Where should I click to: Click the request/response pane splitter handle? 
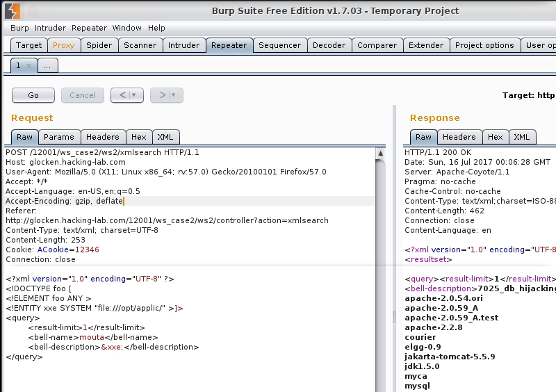coord(394,317)
